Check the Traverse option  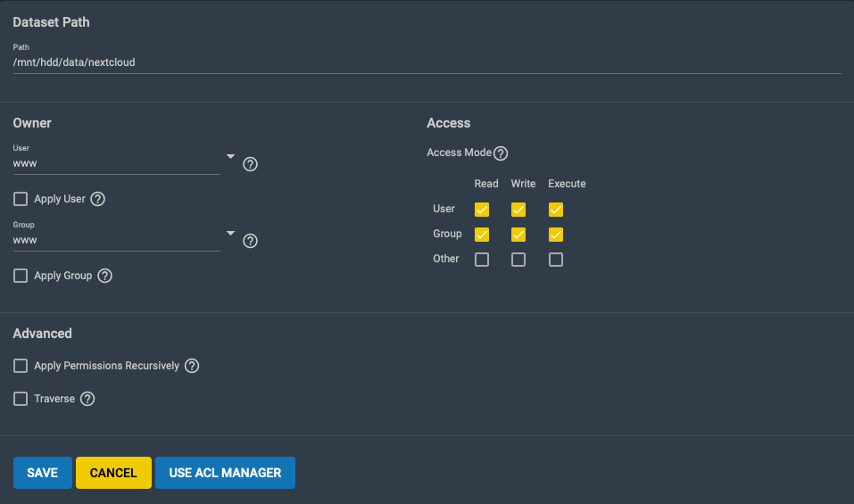(x=21, y=399)
